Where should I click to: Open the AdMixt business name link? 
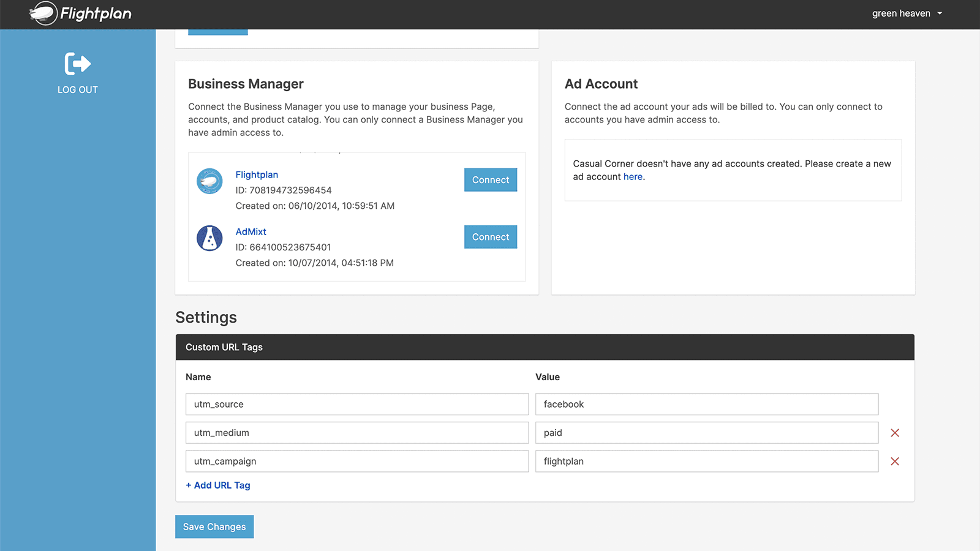click(251, 232)
